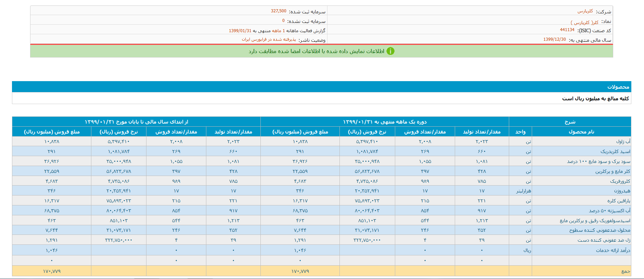The height and width of the screenshot is (279, 644).
Task: Select product row name 'کلر مایع و پرکلرین'
Action: point(613,171)
